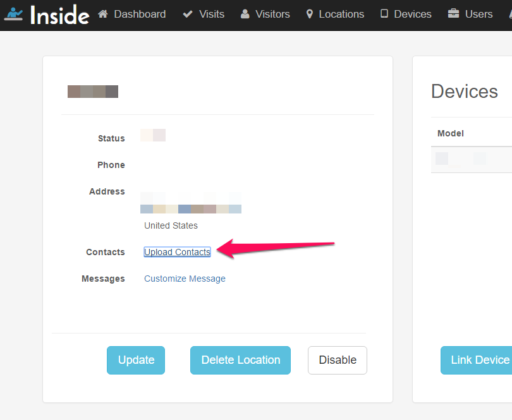Open the Devices nav item

point(413,14)
